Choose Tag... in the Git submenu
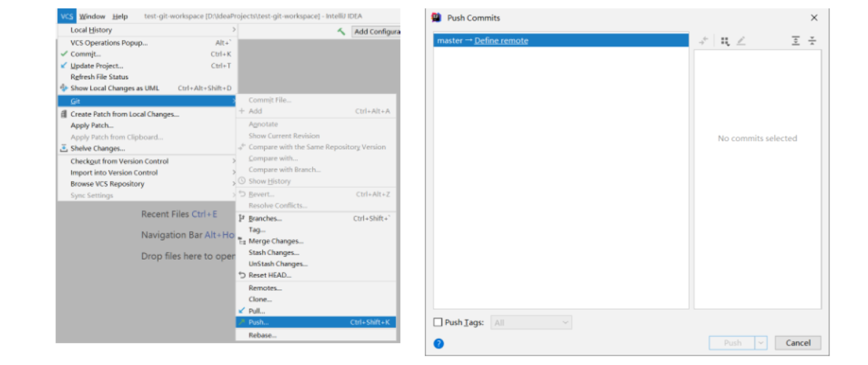The width and height of the screenshot is (868, 365). tap(316, 230)
